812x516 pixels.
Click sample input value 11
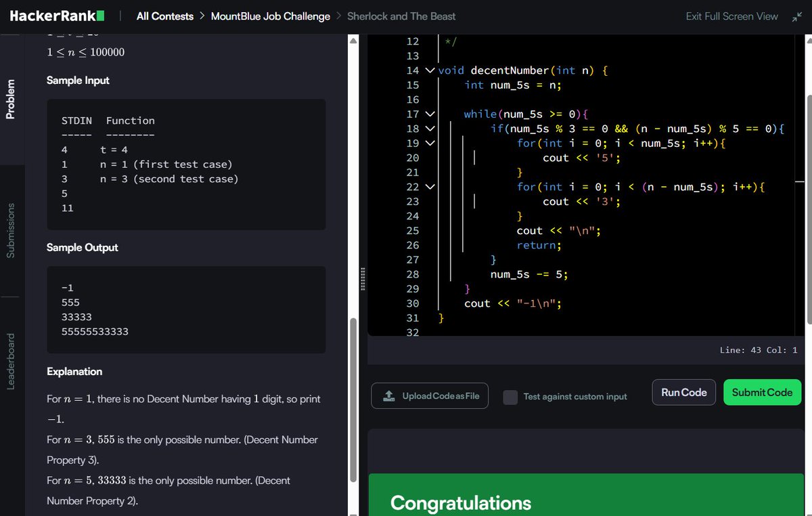(68, 208)
